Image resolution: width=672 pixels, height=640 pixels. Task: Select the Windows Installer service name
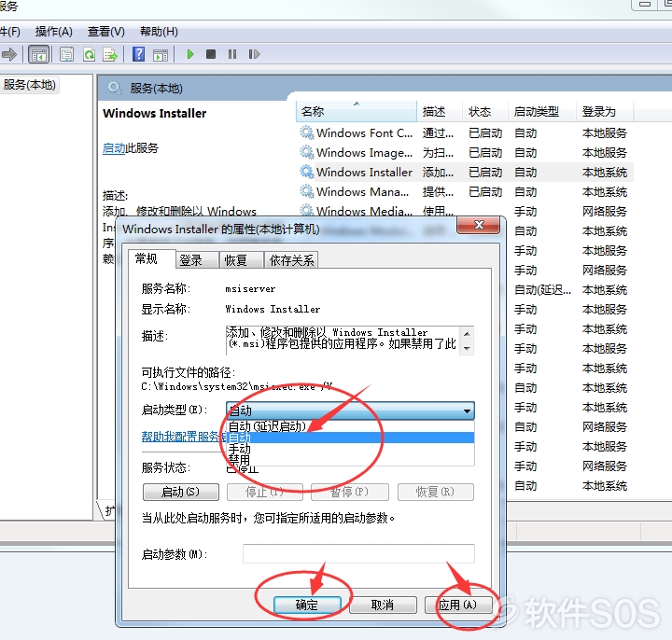(364, 172)
